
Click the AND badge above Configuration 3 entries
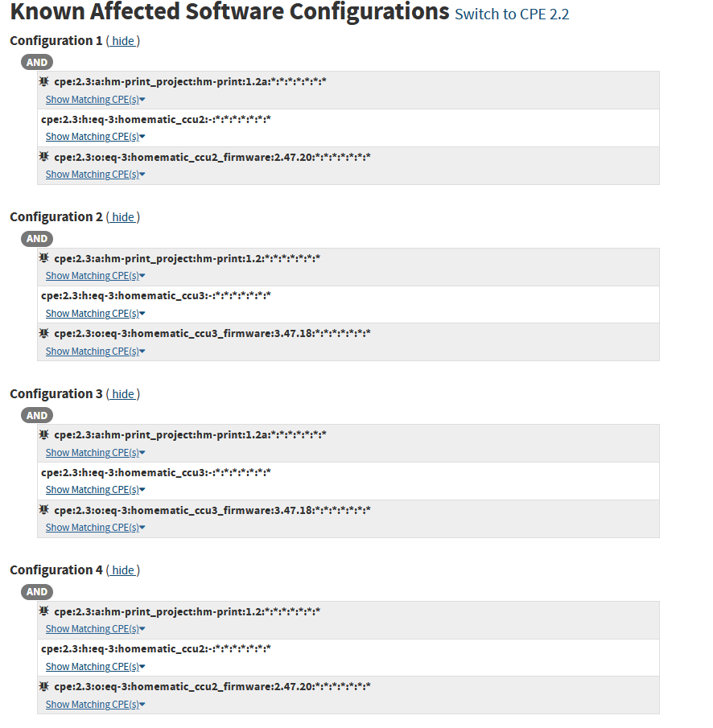(x=36, y=415)
